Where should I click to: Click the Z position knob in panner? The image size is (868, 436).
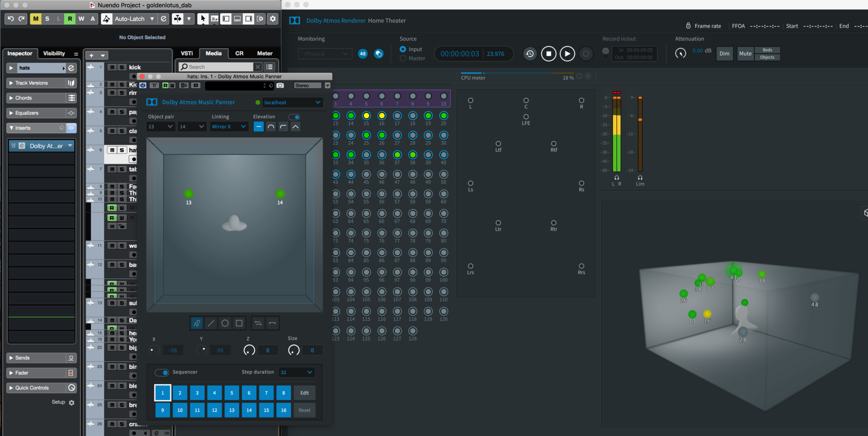[x=249, y=350]
